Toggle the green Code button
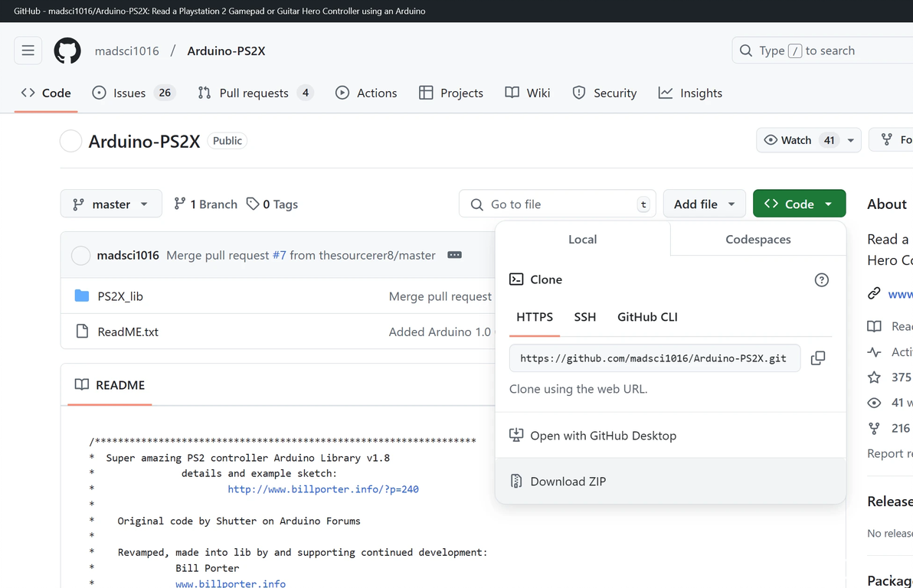 pyautogui.click(x=799, y=204)
